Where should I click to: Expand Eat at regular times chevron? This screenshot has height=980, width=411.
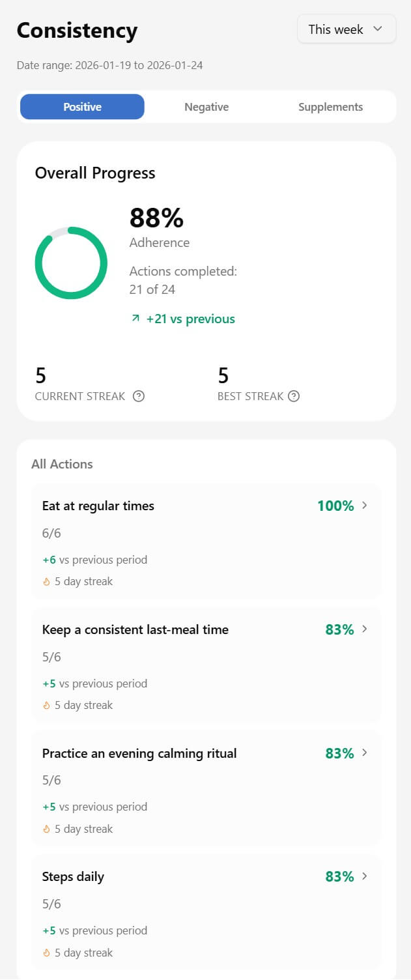(365, 506)
